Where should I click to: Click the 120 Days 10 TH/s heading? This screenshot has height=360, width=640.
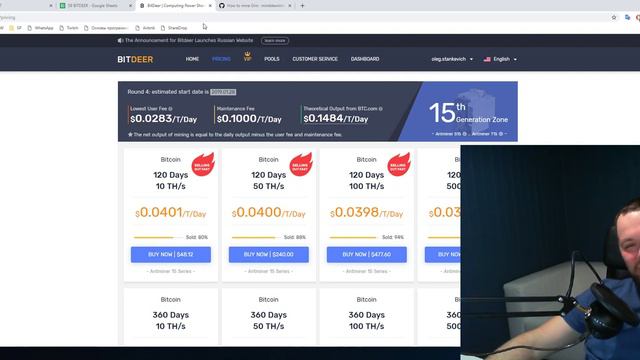(x=171, y=180)
